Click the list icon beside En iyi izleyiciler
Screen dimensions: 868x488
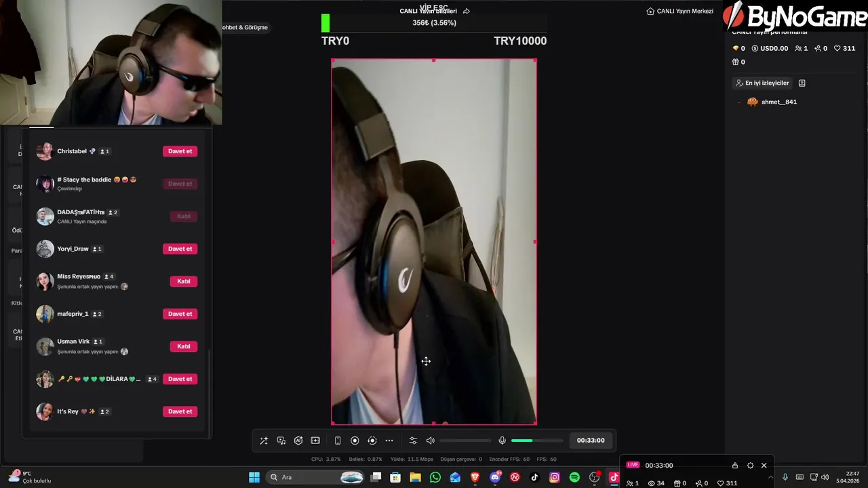click(x=802, y=83)
